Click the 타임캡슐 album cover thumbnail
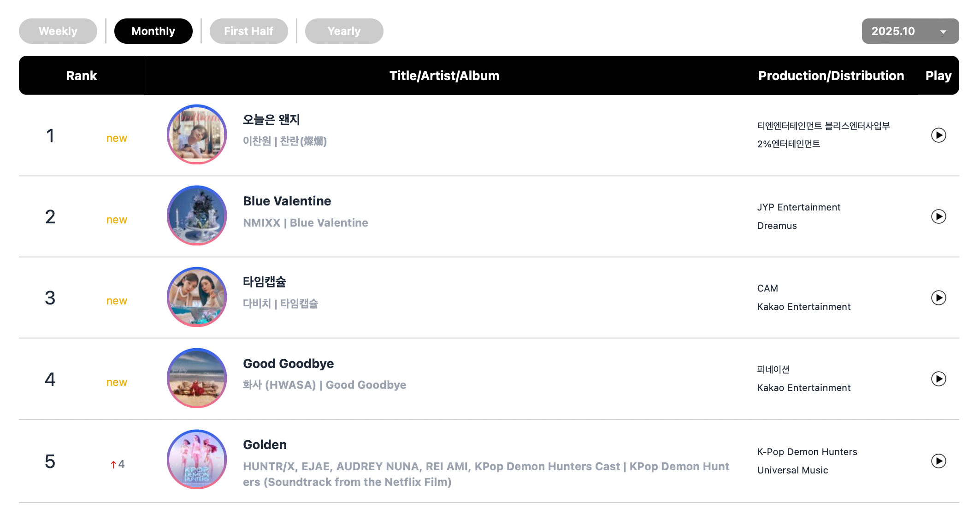Image resolution: width=980 pixels, height=508 pixels. click(x=197, y=297)
